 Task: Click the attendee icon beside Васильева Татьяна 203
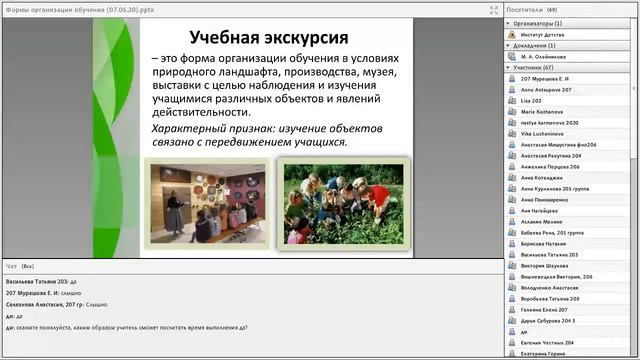click(512, 255)
